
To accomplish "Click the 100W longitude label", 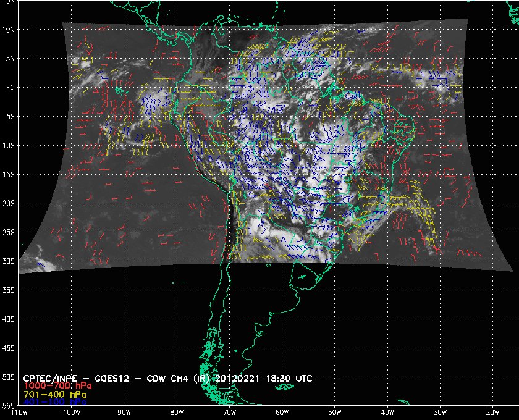I will point(72,413).
